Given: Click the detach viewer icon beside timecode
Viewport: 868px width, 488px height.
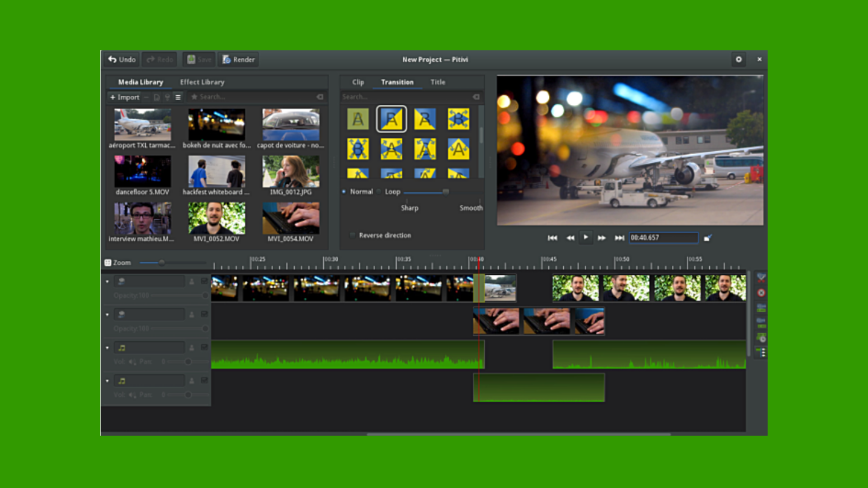Looking at the screenshot, I should tap(708, 238).
